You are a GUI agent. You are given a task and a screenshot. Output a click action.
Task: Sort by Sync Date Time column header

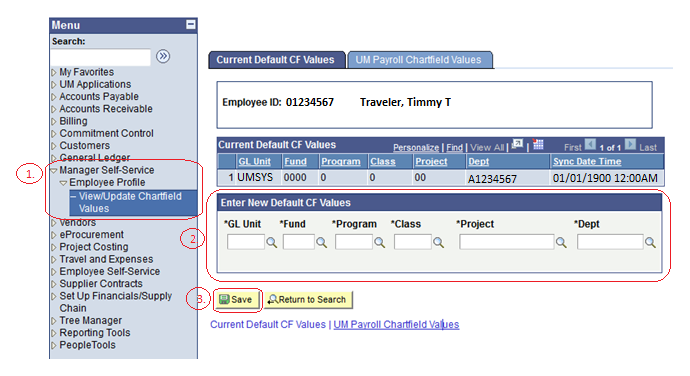pos(587,162)
